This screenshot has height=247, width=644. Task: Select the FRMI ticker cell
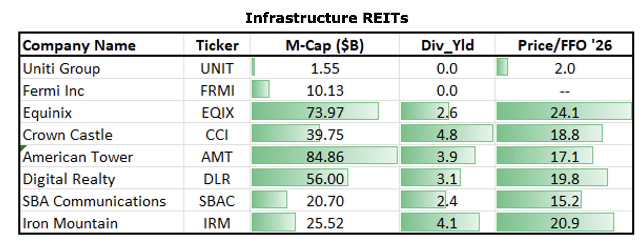(x=217, y=91)
